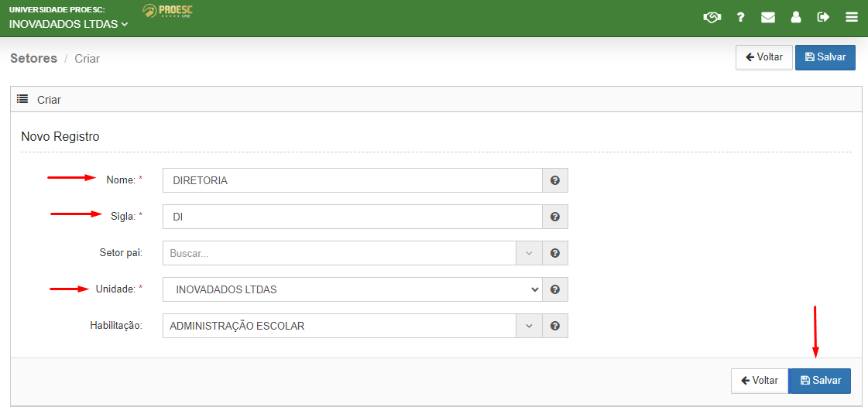Image resolution: width=868 pixels, height=407 pixels.
Task: Focus the Nome input containing DIRETORIA
Action: [x=352, y=180]
